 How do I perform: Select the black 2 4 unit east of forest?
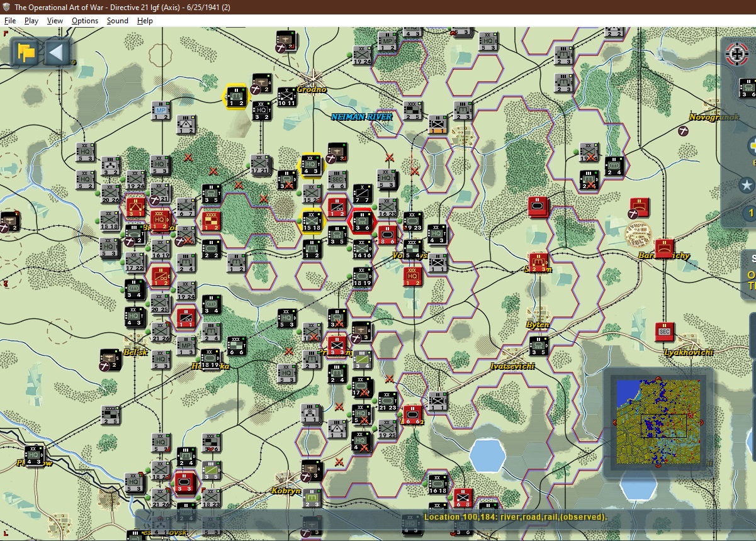[614, 166]
